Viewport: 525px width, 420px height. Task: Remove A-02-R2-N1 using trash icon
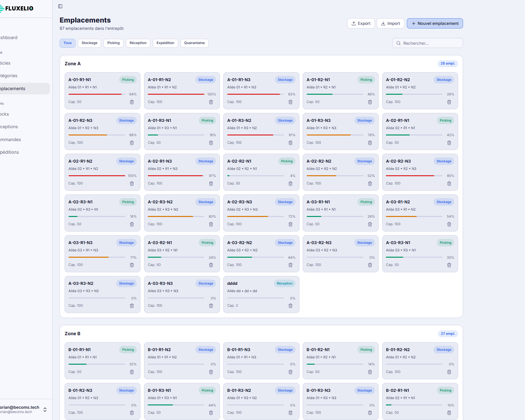(290, 184)
